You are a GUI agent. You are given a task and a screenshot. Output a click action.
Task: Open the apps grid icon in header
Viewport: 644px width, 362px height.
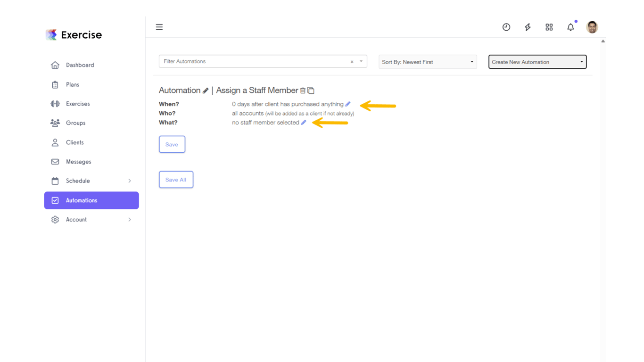[x=549, y=27]
